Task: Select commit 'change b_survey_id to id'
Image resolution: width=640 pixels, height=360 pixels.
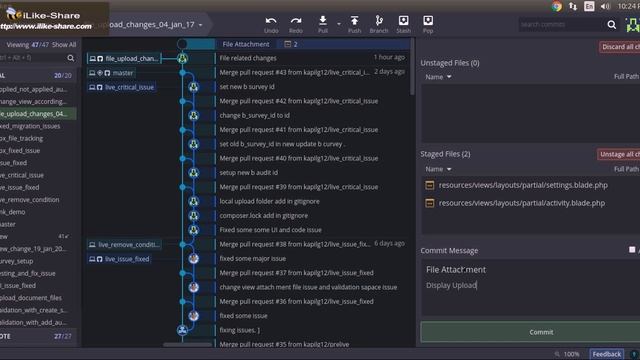Action: tap(255, 115)
